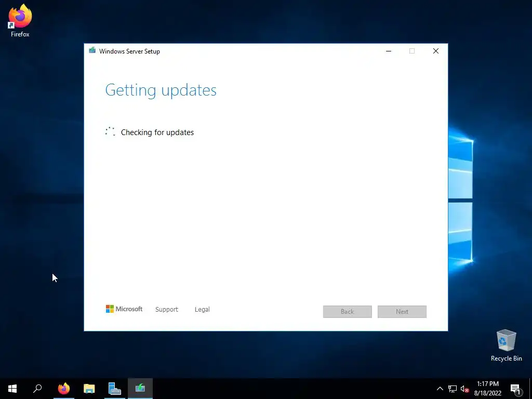Click the Microsoft logo in setup

pyautogui.click(x=124, y=309)
